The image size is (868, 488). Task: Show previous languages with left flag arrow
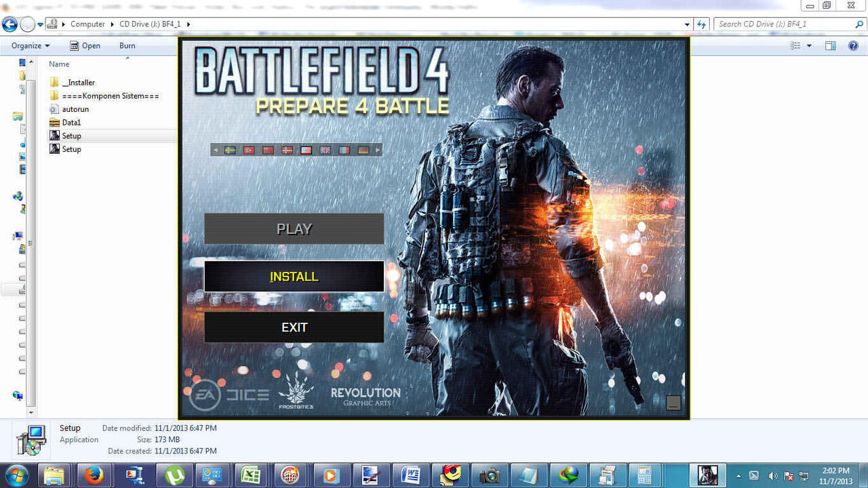tap(216, 150)
